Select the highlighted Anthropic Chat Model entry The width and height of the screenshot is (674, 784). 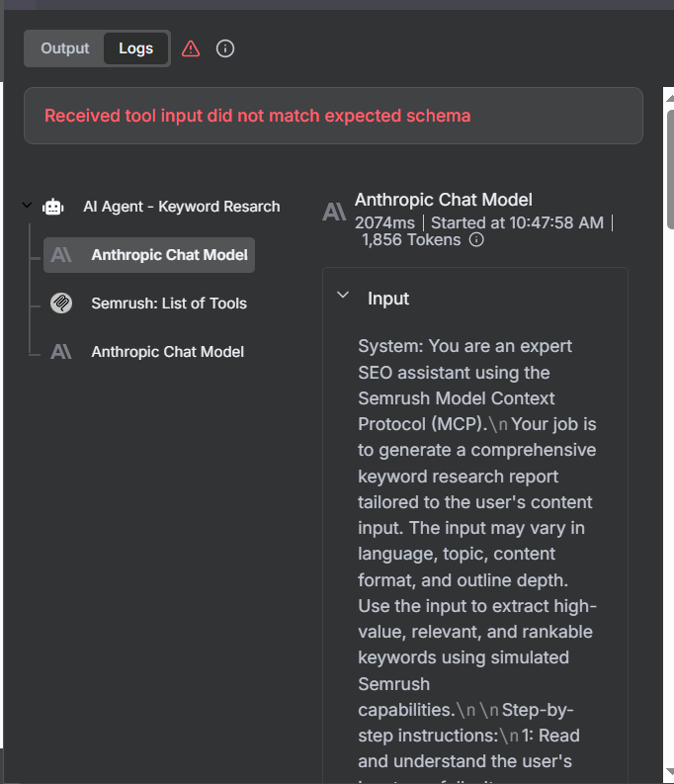(x=168, y=255)
